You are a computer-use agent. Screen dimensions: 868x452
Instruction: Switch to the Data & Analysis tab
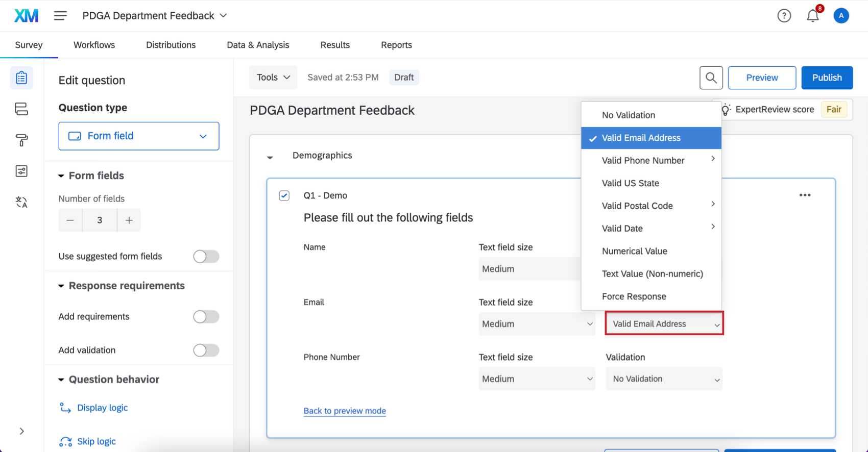tap(258, 45)
